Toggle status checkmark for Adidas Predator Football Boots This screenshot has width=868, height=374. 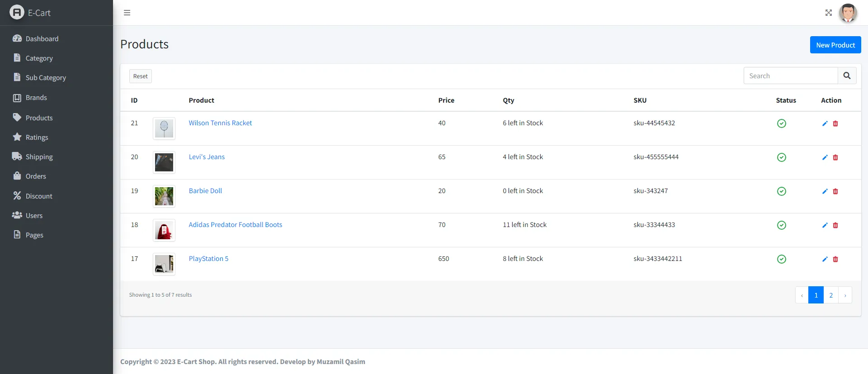coord(781,225)
